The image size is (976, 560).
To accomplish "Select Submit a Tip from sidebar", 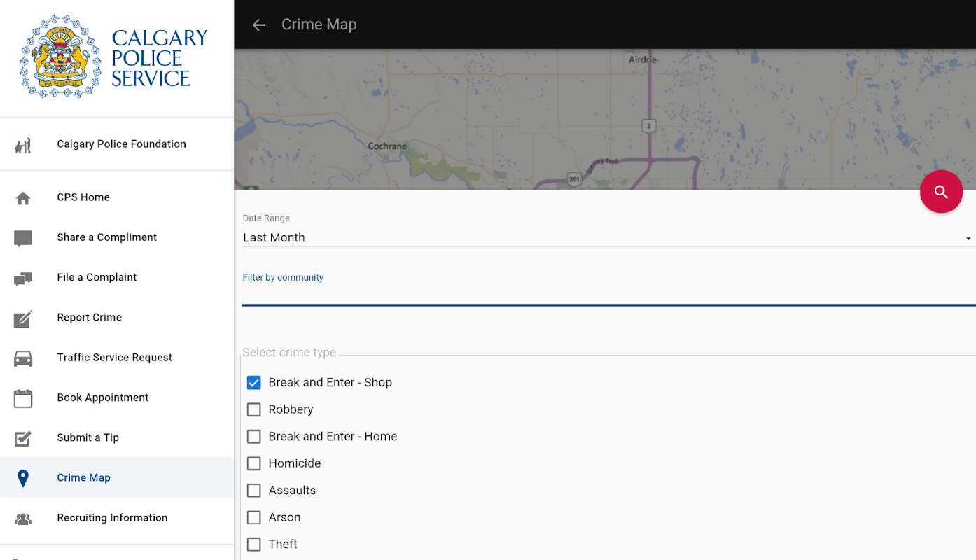I will (x=88, y=438).
